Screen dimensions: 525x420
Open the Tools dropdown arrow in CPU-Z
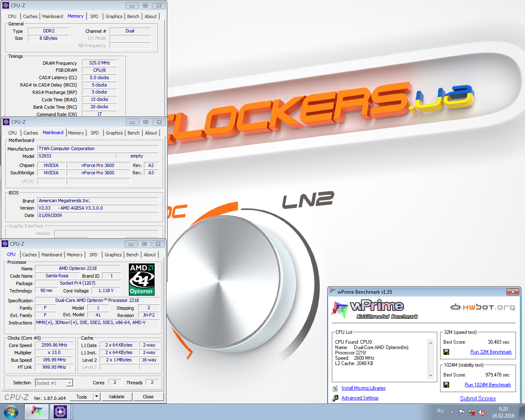pos(96,397)
